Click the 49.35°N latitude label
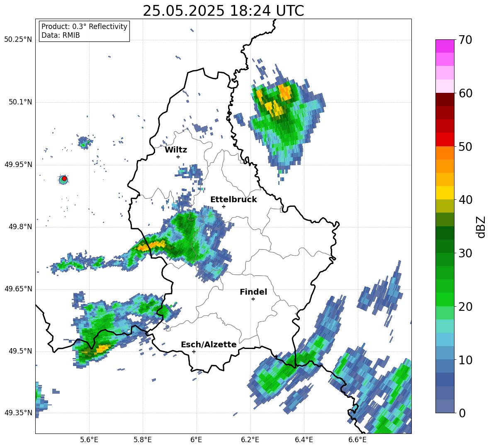 18,413
